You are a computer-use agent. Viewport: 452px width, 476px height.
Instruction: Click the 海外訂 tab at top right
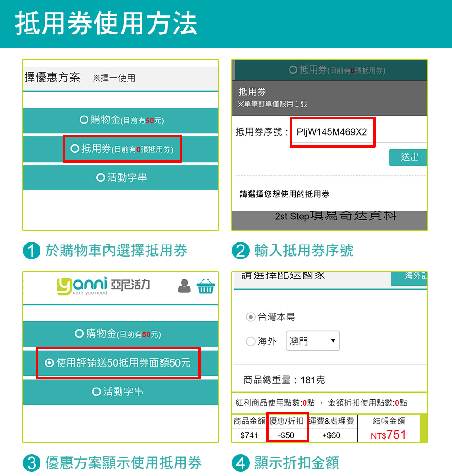(x=409, y=279)
